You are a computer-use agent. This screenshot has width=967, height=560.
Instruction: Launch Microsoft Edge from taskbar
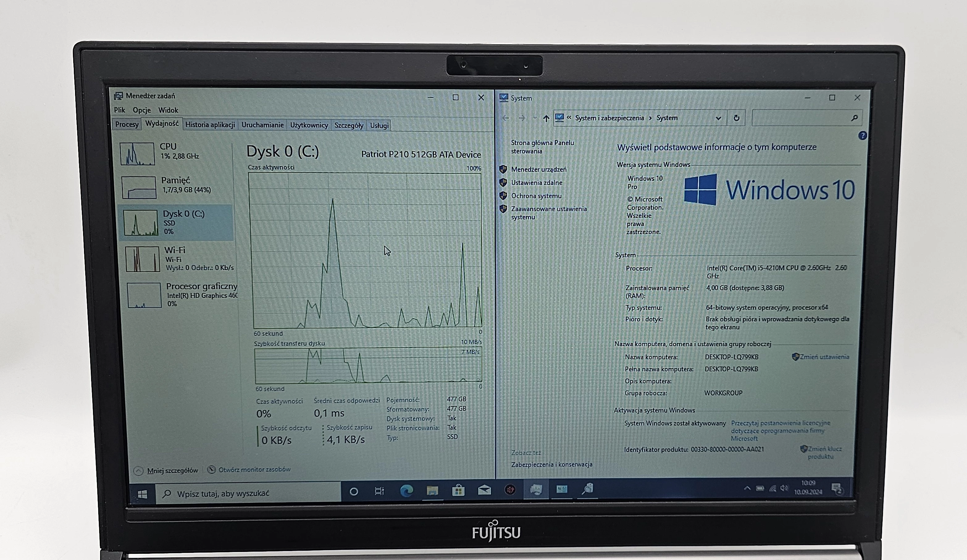tap(406, 491)
